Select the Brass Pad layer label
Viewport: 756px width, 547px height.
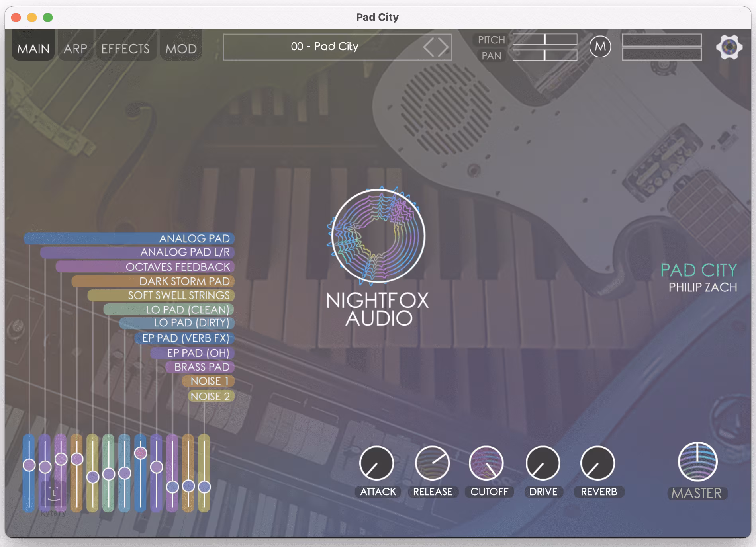point(202,367)
